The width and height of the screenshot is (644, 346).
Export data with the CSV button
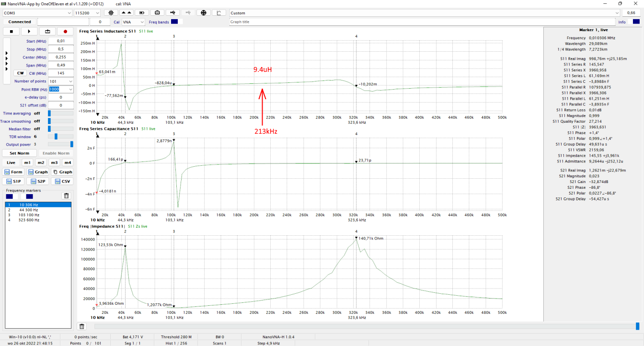coord(62,181)
